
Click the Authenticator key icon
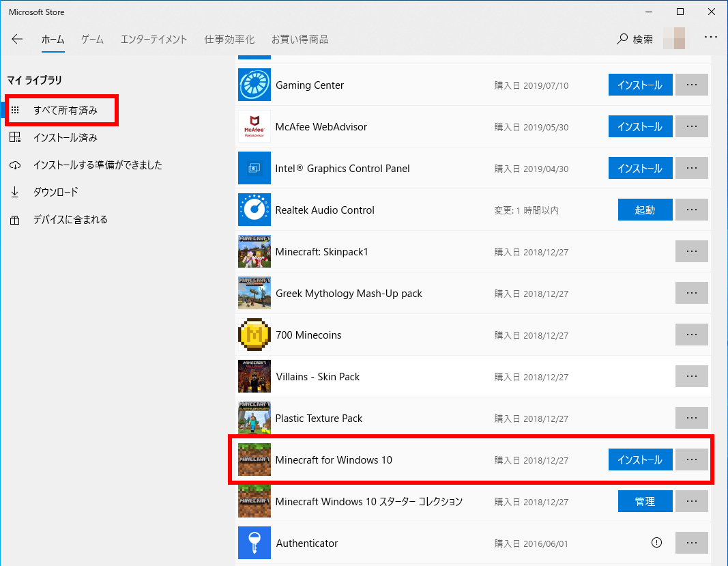pos(254,543)
